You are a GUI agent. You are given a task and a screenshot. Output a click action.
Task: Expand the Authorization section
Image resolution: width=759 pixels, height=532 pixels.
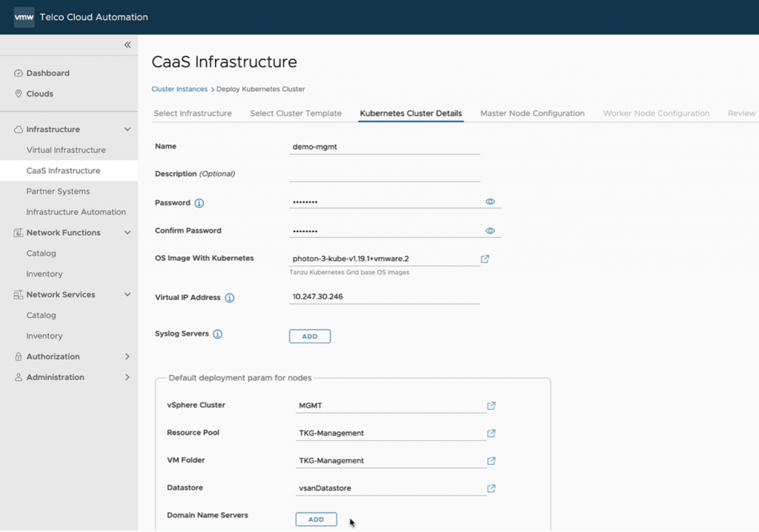127,357
